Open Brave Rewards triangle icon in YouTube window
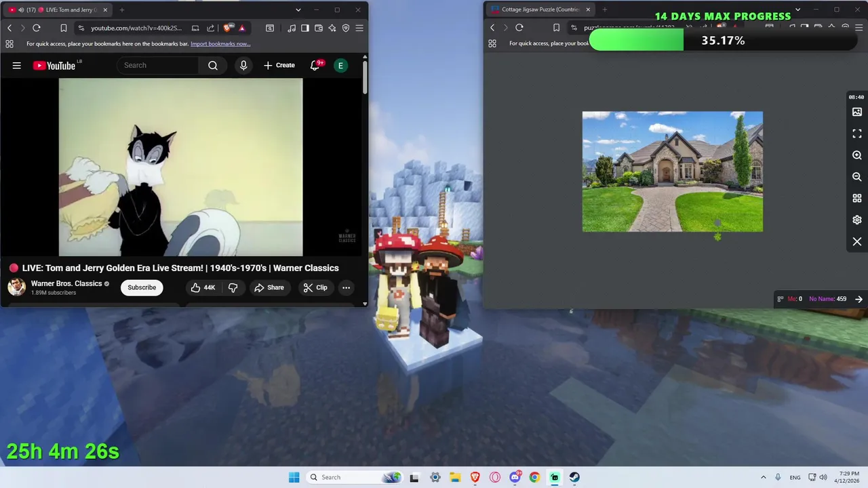Viewport: 868px width, 488px height. [x=242, y=28]
